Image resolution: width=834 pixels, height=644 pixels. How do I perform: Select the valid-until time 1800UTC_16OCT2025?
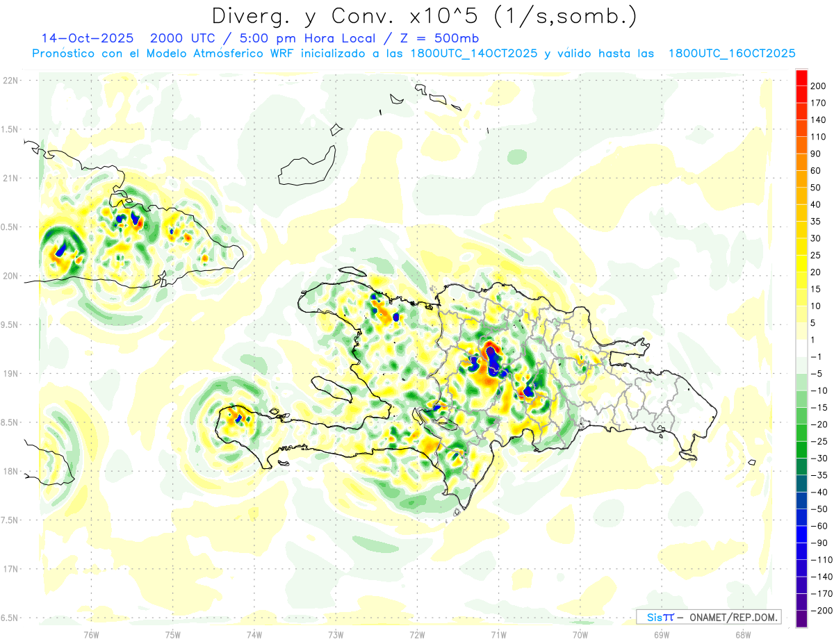731,53
